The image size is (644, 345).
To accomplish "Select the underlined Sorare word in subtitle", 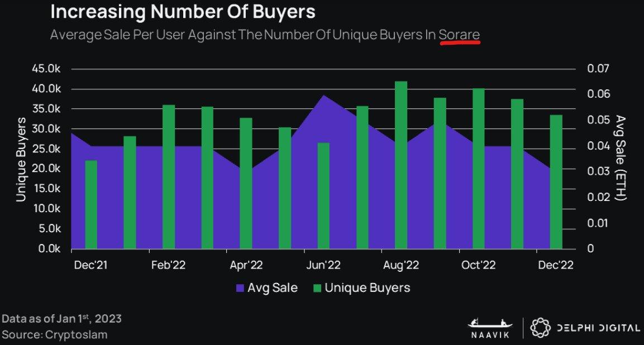I will click(459, 35).
